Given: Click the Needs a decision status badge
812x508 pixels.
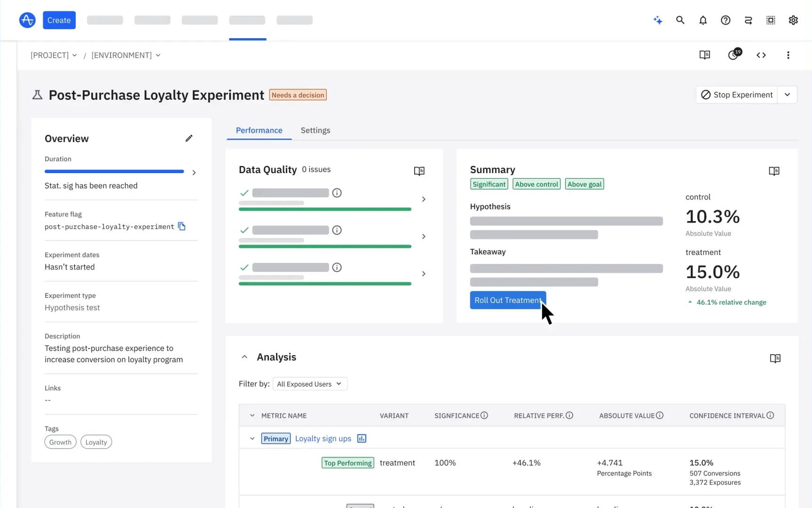Looking at the screenshot, I should (298, 95).
